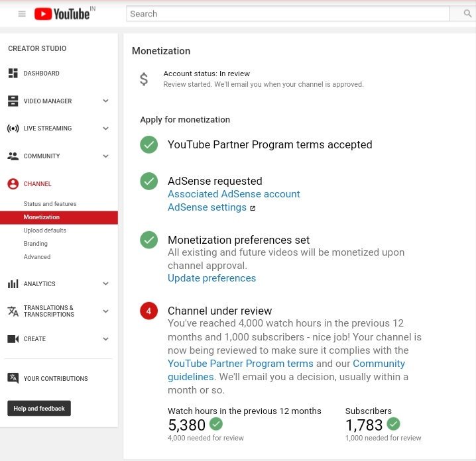Click the 5,380 watch hours value
476x461 pixels.
tap(187, 425)
